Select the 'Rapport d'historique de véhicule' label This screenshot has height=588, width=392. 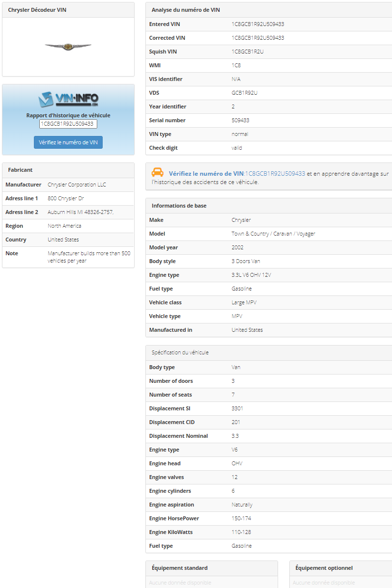68,115
